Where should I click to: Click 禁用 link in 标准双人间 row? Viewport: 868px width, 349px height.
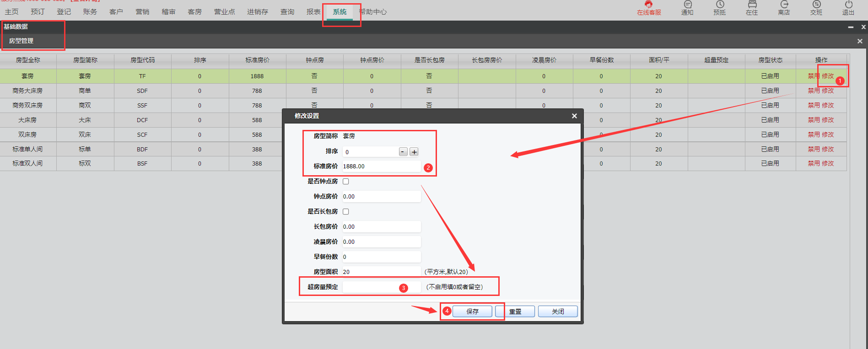pyautogui.click(x=814, y=163)
